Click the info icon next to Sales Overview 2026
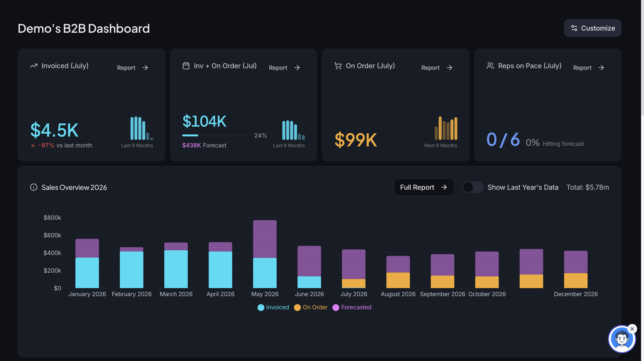Screen dimensions: 644x361 [34, 187]
